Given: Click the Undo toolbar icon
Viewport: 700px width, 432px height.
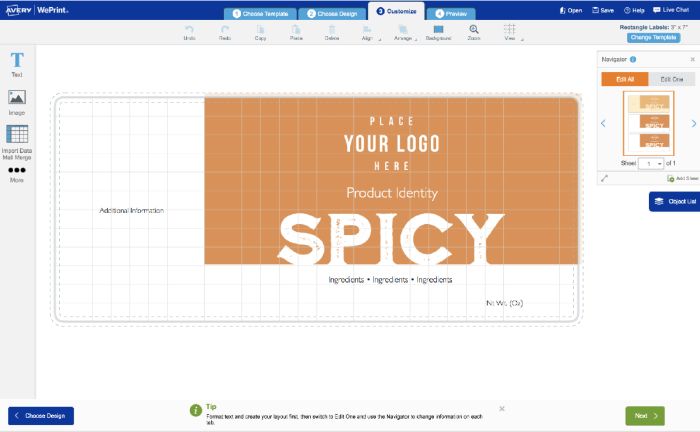Looking at the screenshot, I should coord(190,32).
